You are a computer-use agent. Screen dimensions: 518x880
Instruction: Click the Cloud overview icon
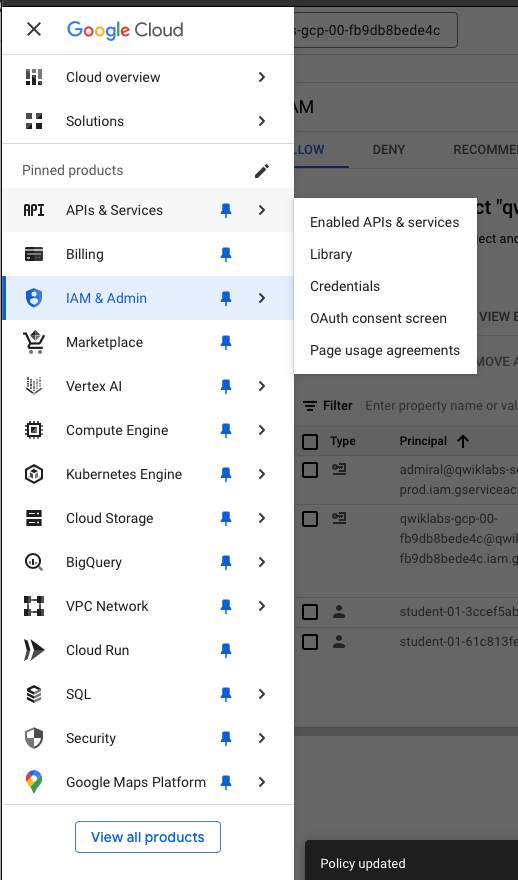point(34,77)
